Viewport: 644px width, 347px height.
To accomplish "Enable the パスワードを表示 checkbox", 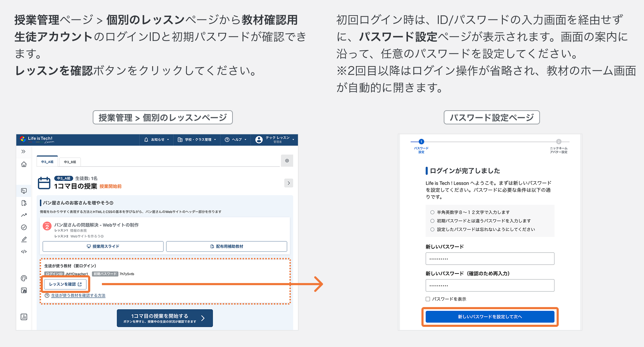I will pos(428,299).
